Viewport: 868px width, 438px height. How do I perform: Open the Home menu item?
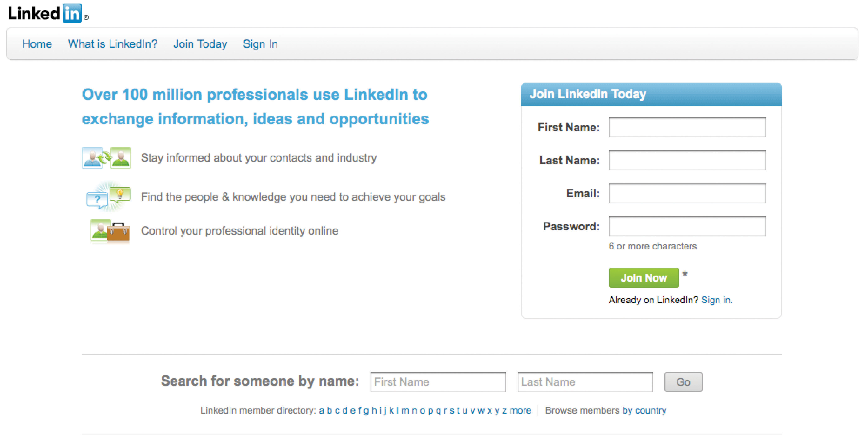(37, 44)
